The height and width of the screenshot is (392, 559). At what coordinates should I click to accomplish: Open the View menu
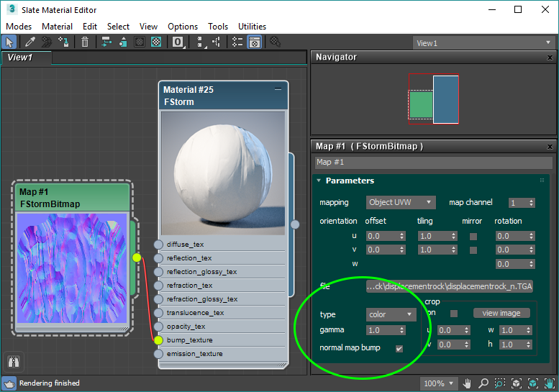click(148, 27)
